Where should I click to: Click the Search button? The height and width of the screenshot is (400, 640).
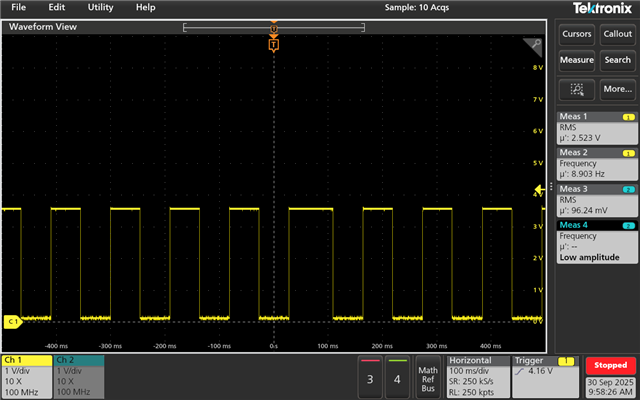pos(618,60)
